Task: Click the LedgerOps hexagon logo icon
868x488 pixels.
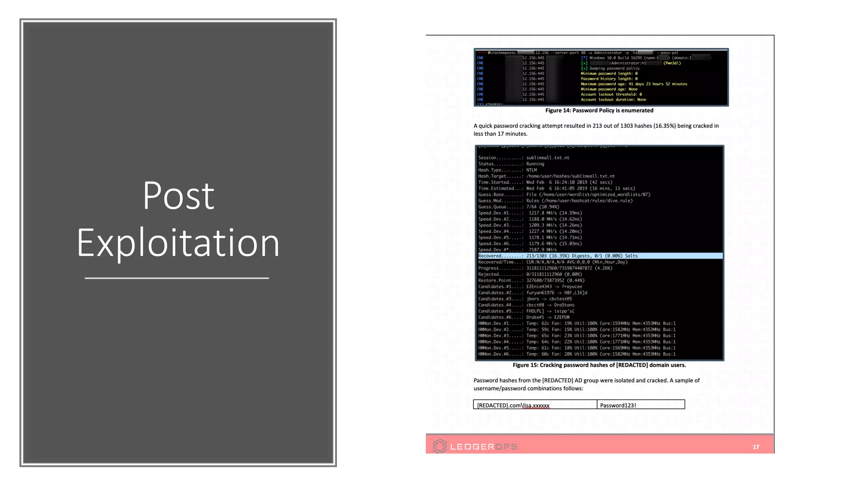Action: coord(440,446)
